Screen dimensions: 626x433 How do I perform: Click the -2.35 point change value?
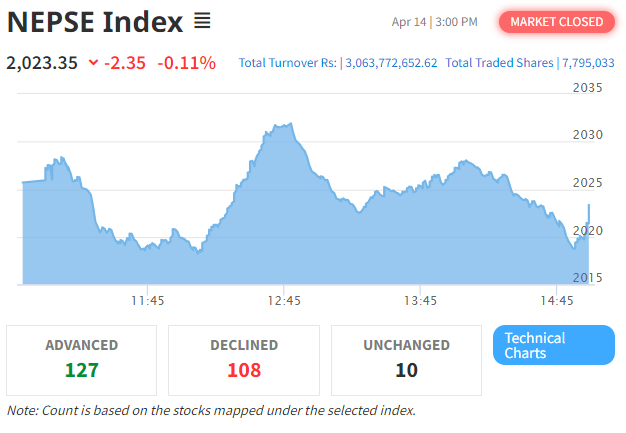125,63
